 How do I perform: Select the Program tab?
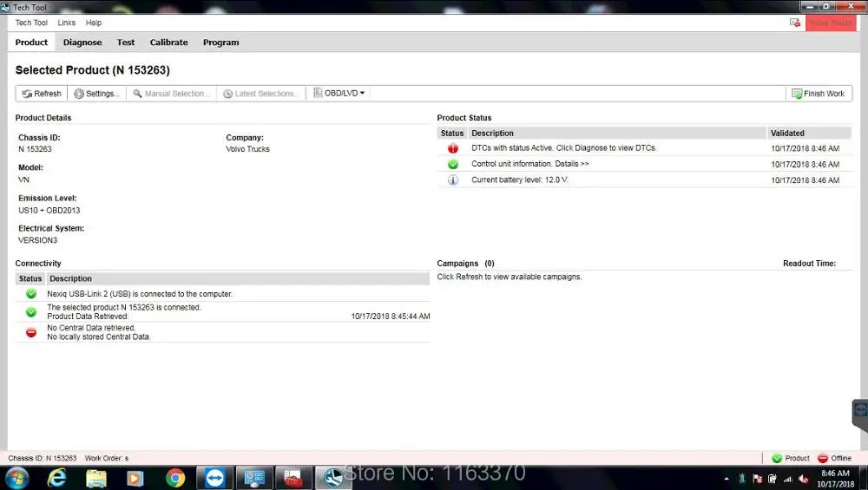point(220,42)
